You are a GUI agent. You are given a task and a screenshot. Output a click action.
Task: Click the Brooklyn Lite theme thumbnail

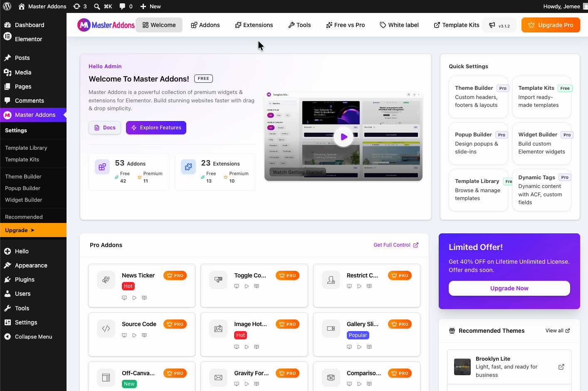click(x=462, y=367)
